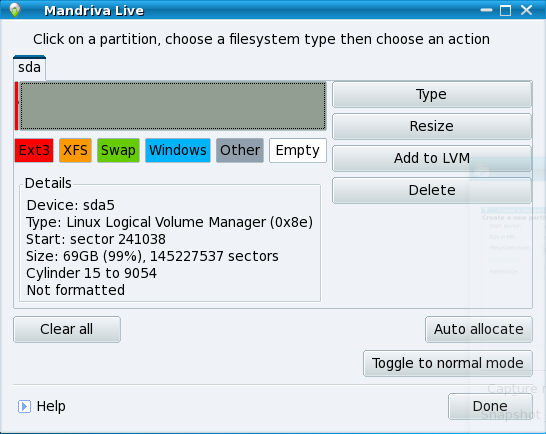This screenshot has height=434, width=546.
Task: Click the Add to LVM button
Action: (x=432, y=158)
